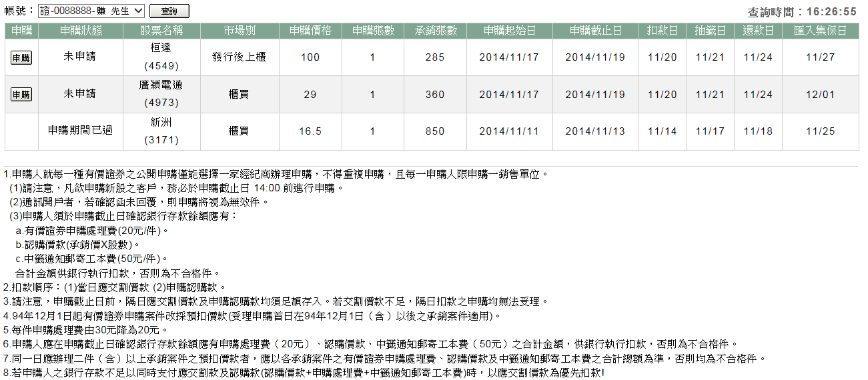This screenshot has height=380, width=868.
Task: Click the 扣款日 column header
Action: coord(663,31)
